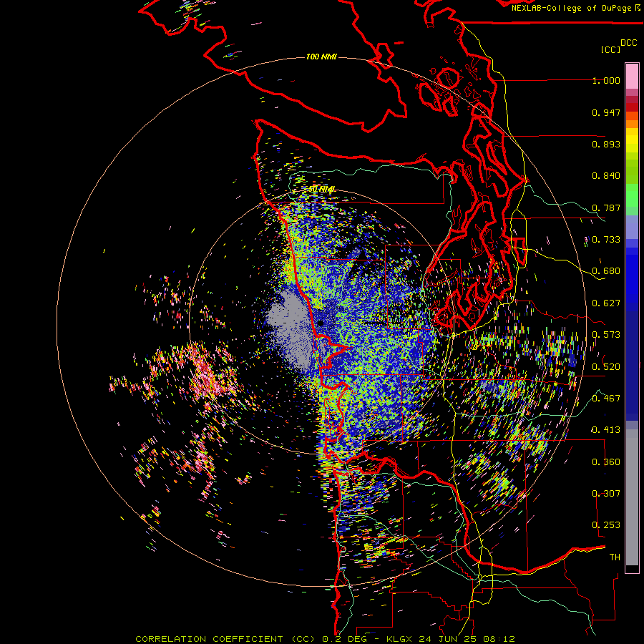
Task: Select the 0.467 scale value
Action: click(606, 398)
